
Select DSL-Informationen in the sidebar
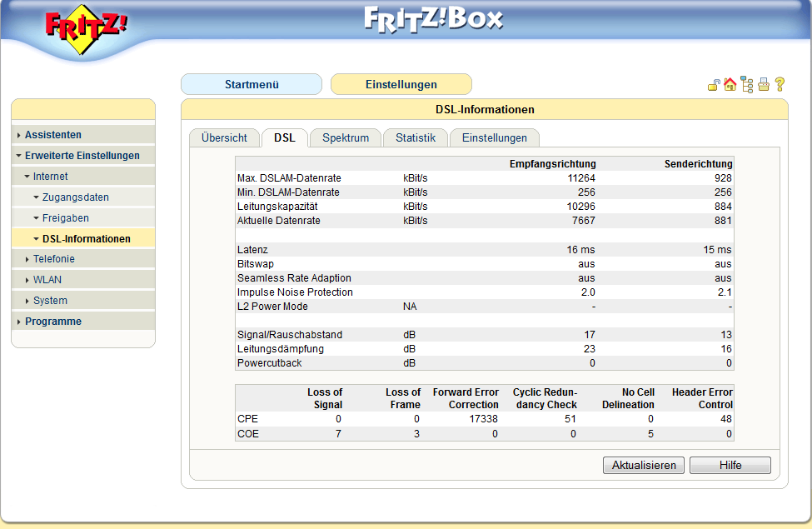click(x=82, y=238)
